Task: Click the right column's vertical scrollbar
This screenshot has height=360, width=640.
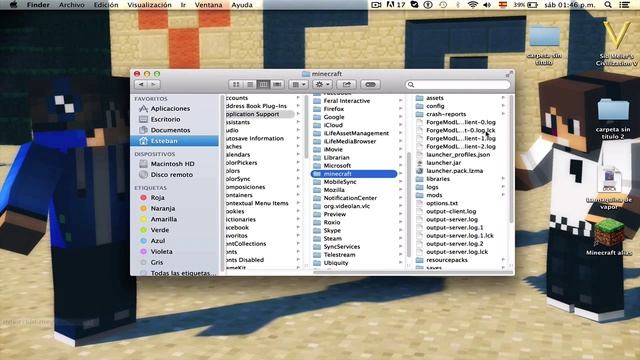Action: 511,159
